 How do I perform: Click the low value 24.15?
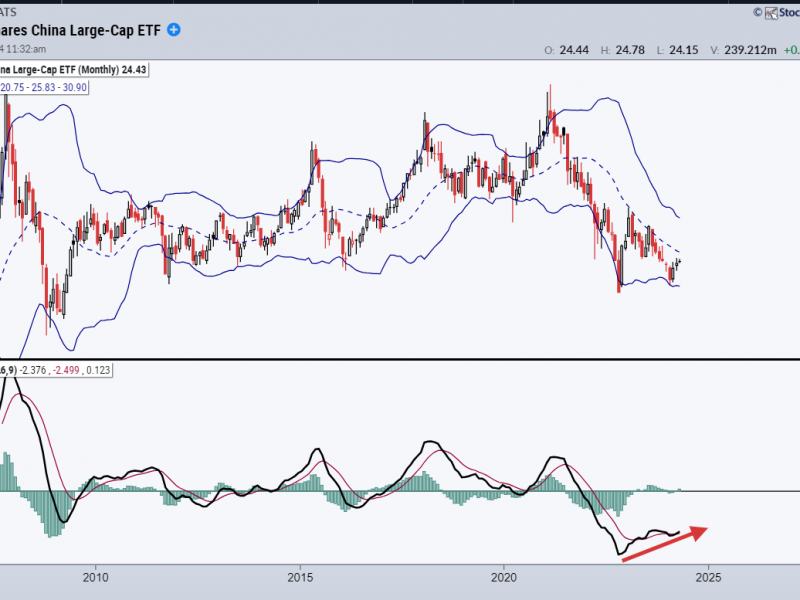coord(684,50)
